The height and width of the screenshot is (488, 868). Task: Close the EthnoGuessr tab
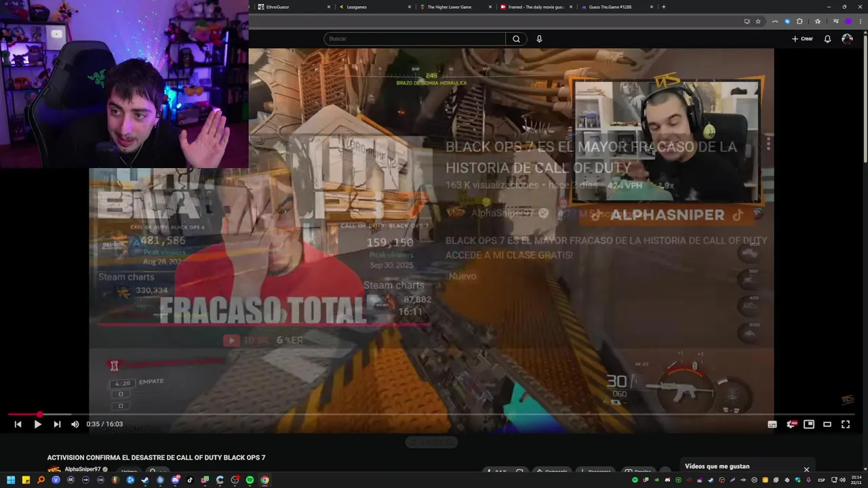329,7
